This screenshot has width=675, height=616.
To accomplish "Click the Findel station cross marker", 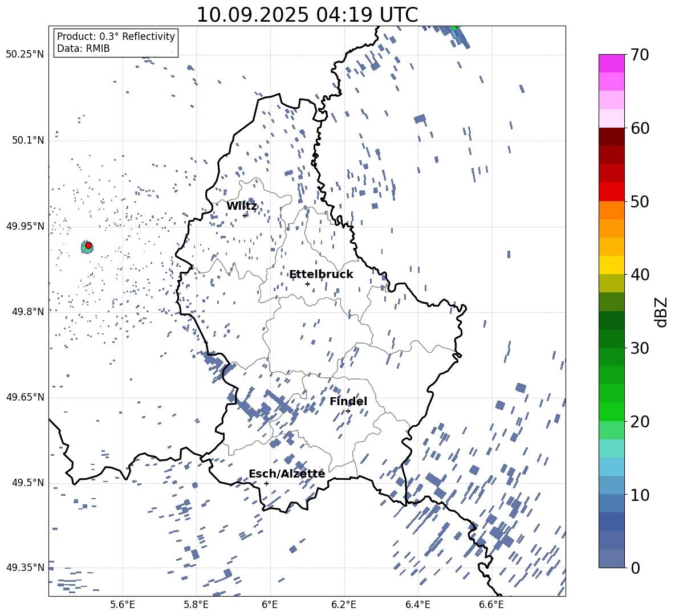I will [x=348, y=411].
